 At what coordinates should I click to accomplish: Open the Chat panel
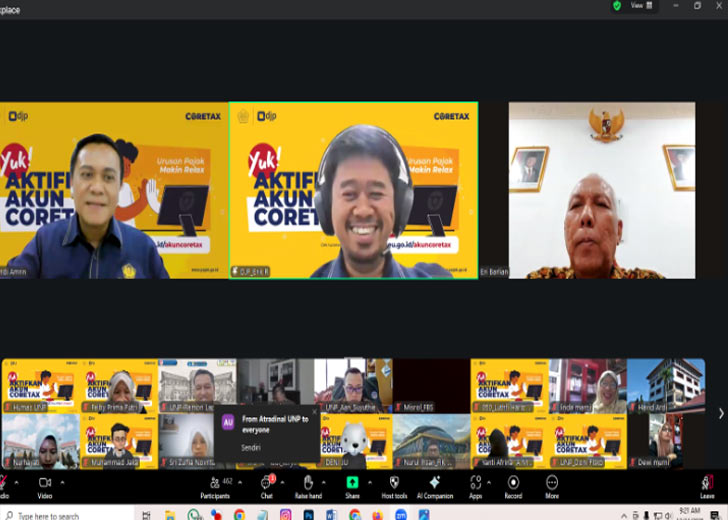(266, 485)
